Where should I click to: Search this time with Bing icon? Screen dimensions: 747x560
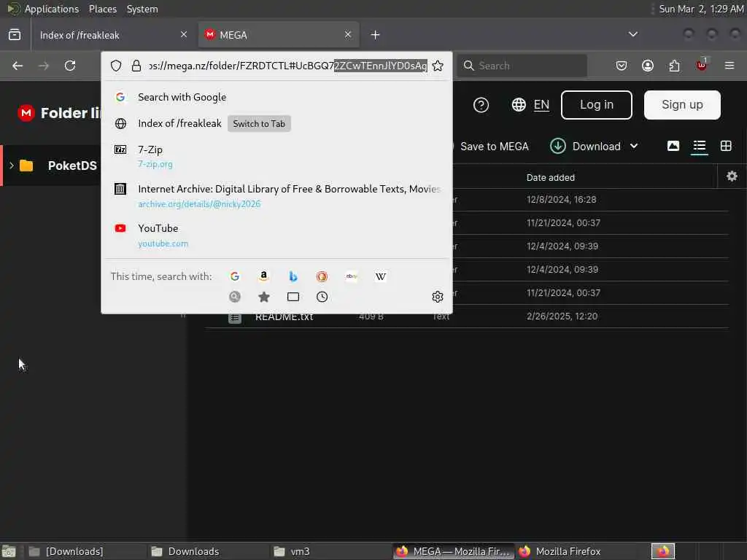click(293, 276)
